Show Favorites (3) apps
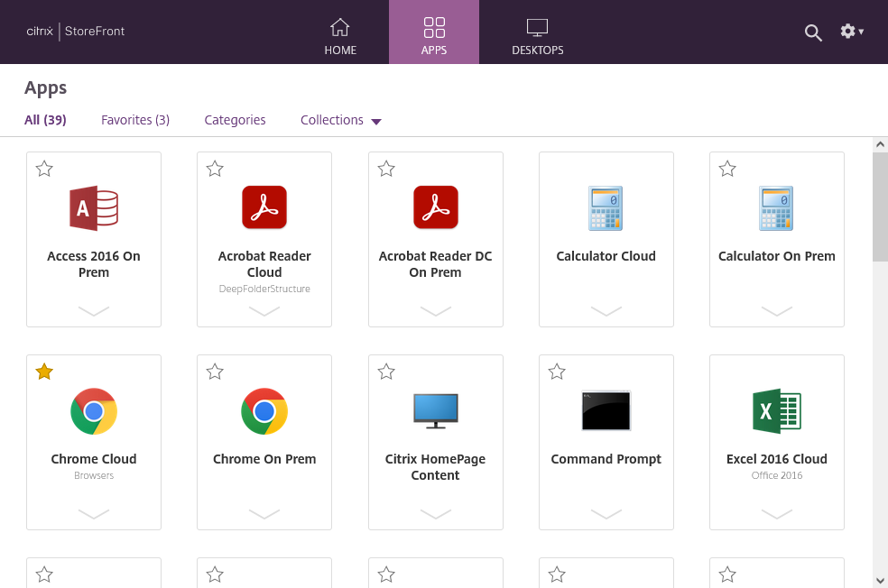 [135, 120]
